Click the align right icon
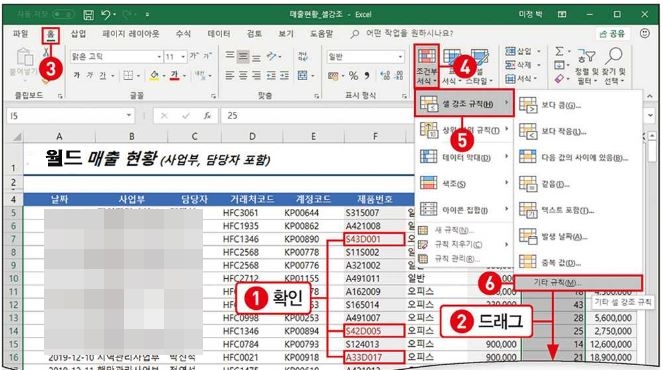This screenshot has width=663, height=370. pyautogui.click(x=256, y=75)
